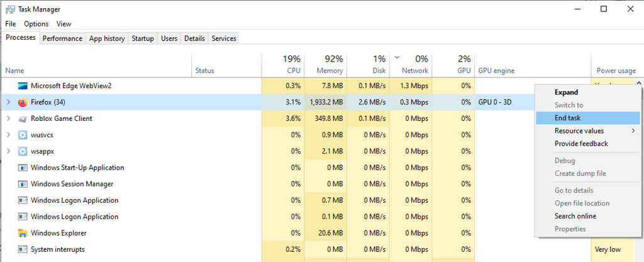Select Search online in context menu
The image size is (644, 262).
point(575,216)
